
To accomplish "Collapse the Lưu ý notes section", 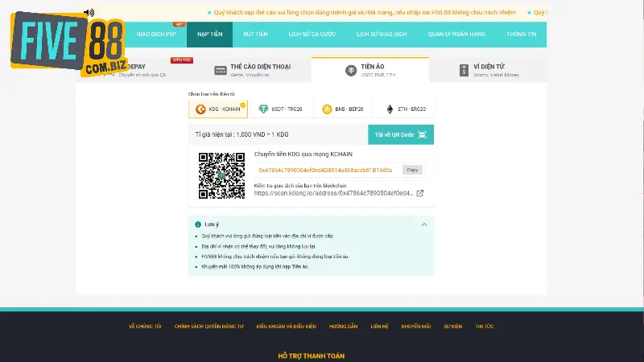I will tap(424, 224).
